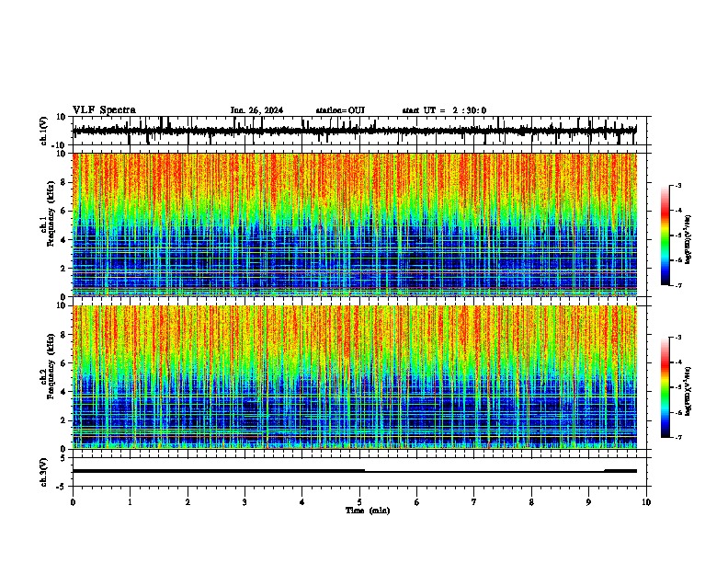This screenshot has width=728, height=563.
Task: Click time axis tick label "4"
Action: (302, 502)
